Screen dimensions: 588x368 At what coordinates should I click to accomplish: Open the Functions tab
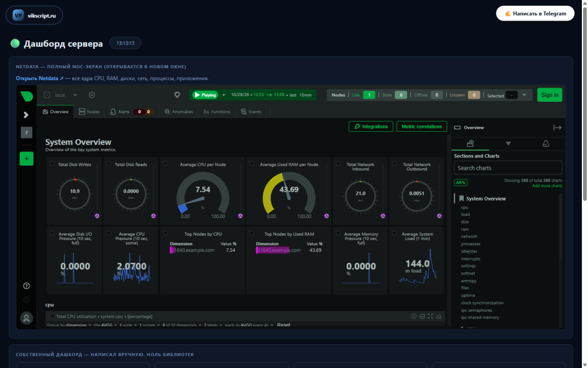click(217, 112)
